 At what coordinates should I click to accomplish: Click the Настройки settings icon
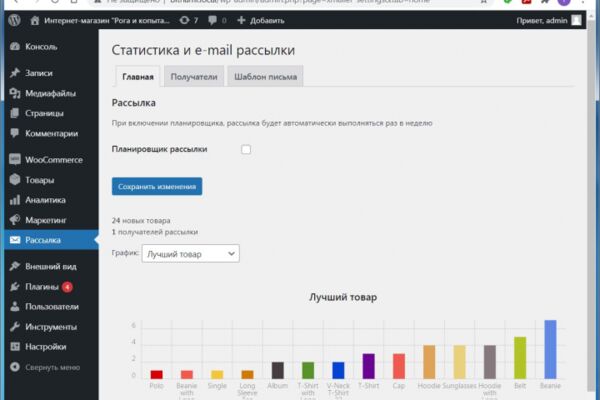(15, 346)
